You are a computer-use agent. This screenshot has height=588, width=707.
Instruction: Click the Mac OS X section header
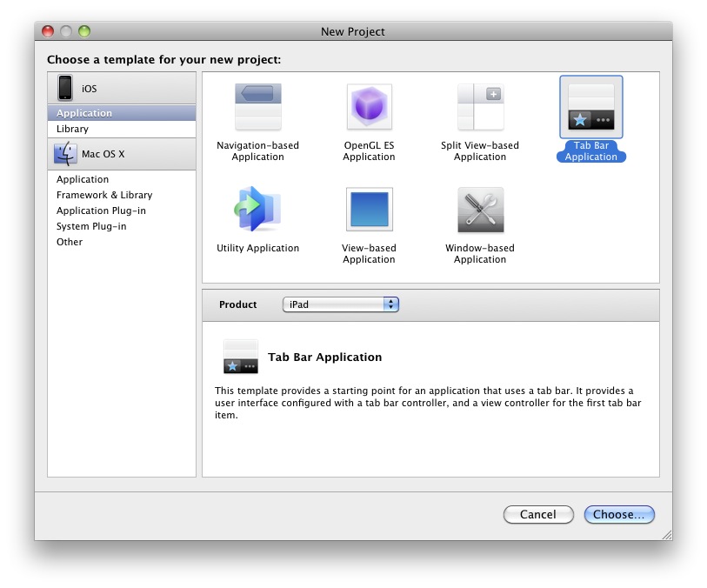(x=122, y=154)
